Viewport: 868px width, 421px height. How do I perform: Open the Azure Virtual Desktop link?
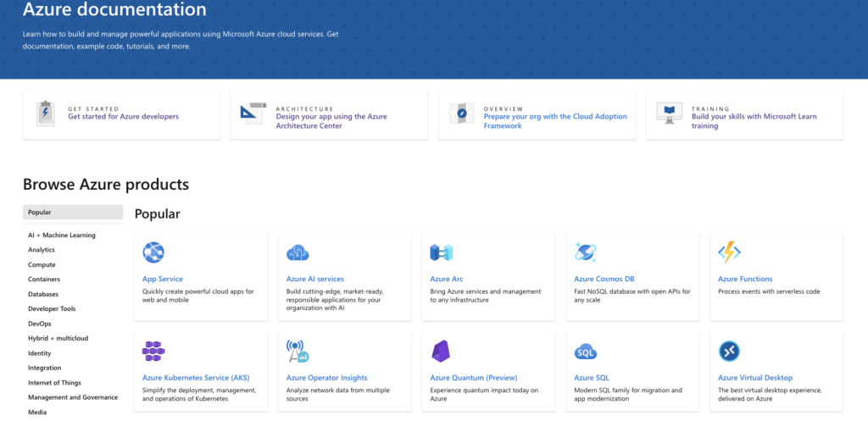click(755, 378)
